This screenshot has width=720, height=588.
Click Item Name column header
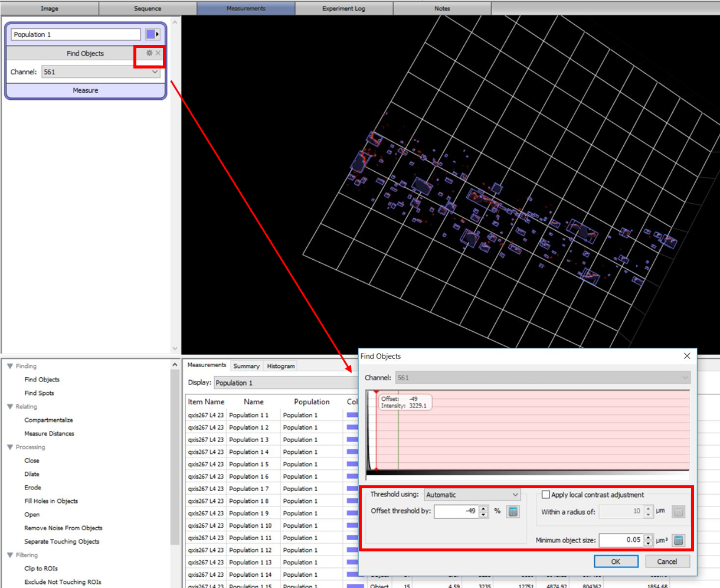tap(206, 401)
